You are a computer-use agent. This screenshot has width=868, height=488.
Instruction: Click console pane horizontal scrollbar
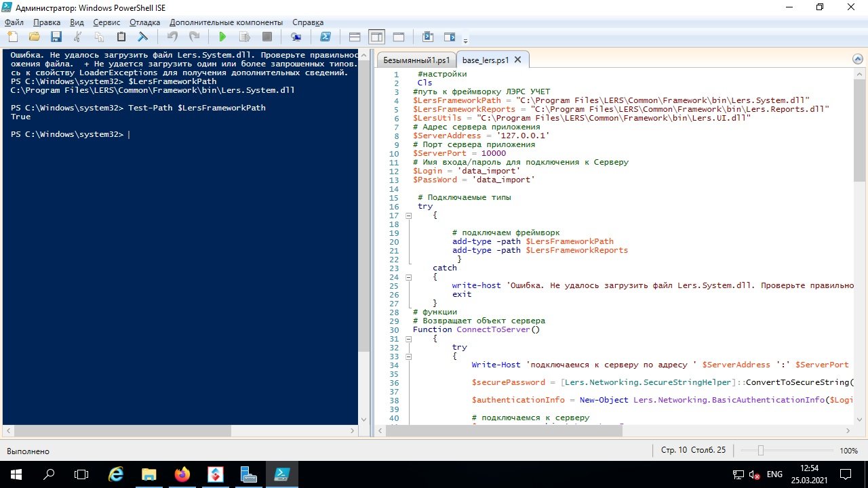pos(122,431)
